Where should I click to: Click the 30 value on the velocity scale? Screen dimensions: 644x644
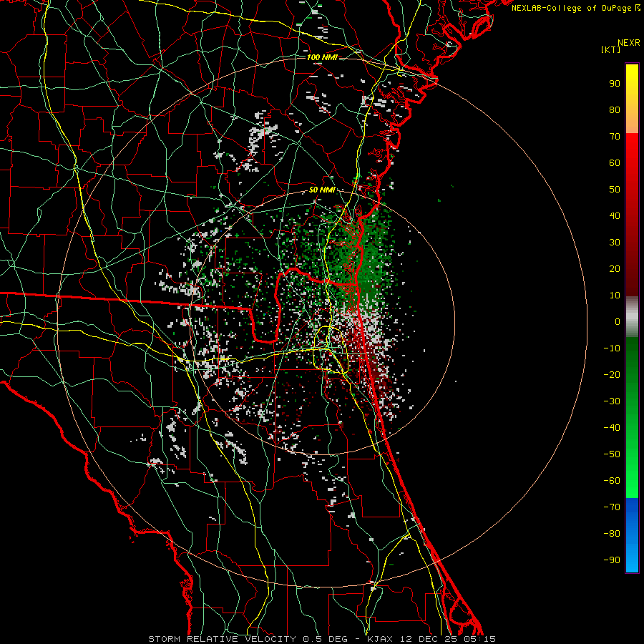[x=615, y=243]
